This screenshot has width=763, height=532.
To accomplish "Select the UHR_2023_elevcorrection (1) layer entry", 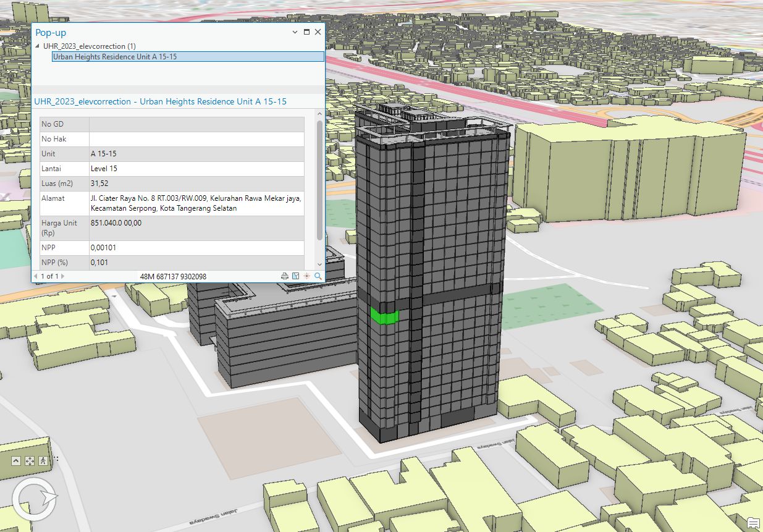I will click(x=89, y=46).
